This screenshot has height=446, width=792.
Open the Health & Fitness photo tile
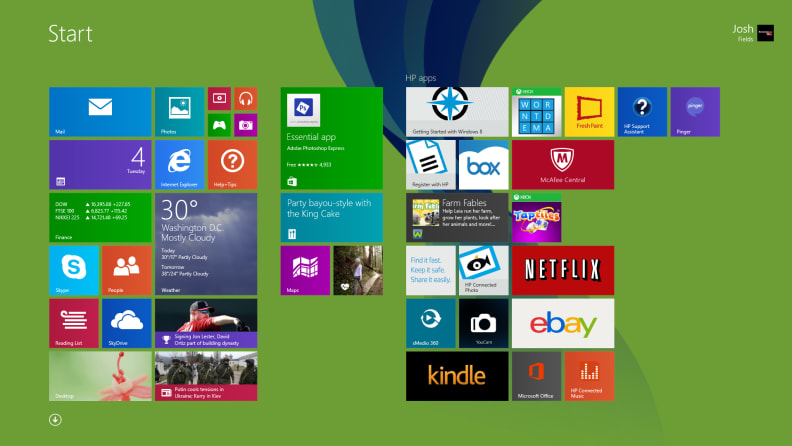click(358, 270)
